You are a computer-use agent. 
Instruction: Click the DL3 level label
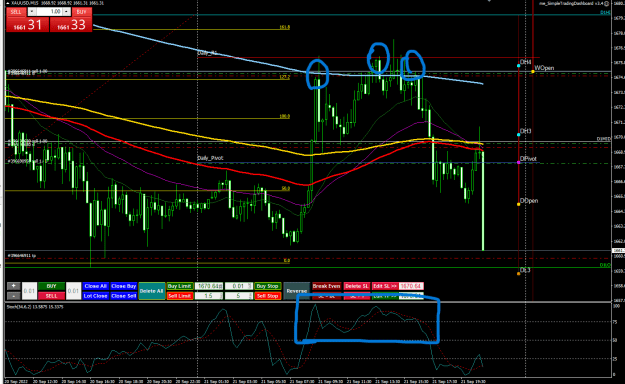tap(525, 270)
